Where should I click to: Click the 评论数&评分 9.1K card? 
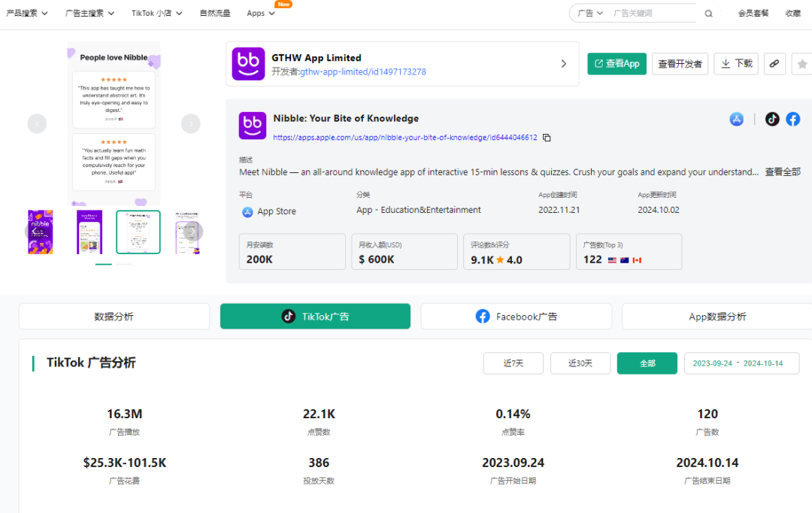(x=517, y=252)
